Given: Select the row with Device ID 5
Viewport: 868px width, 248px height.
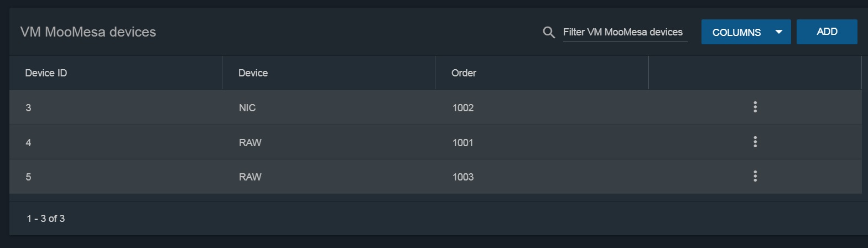Looking at the screenshot, I should coord(435,177).
